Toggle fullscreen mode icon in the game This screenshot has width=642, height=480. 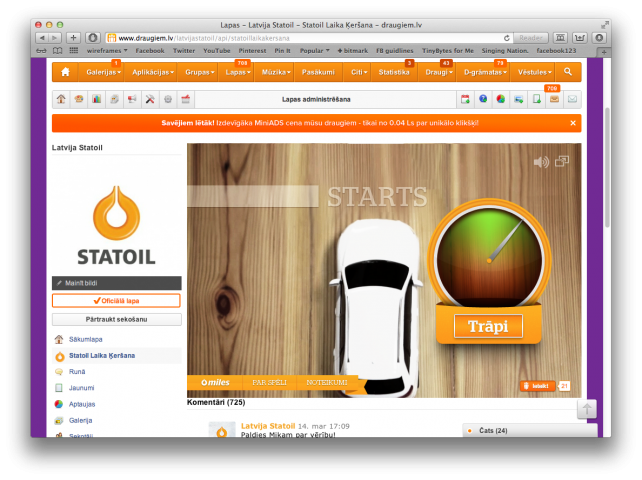[x=562, y=161]
